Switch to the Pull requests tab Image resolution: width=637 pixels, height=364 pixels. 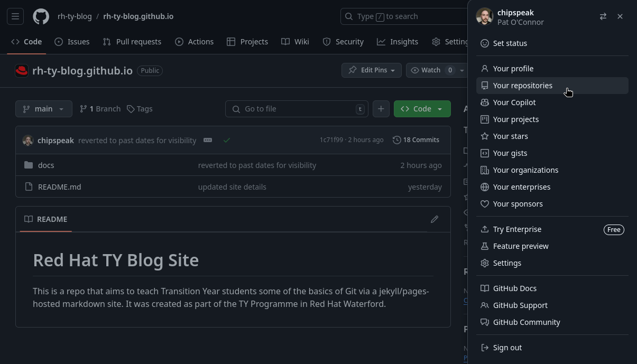pyautogui.click(x=132, y=42)
